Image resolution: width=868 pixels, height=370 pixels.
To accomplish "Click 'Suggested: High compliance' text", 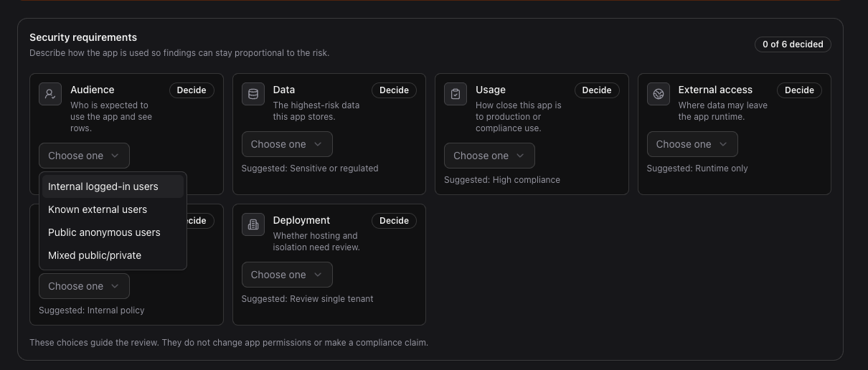I will click(x=502, y=180).
